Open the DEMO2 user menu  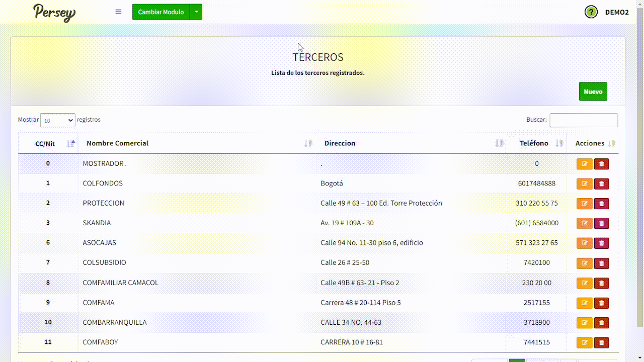(x=616, y=12)
